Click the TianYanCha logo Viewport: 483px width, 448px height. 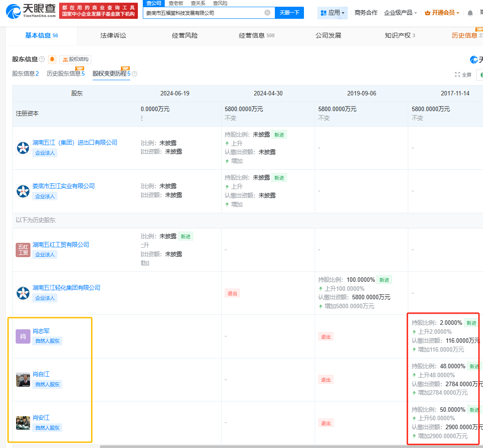click(31, 11)
